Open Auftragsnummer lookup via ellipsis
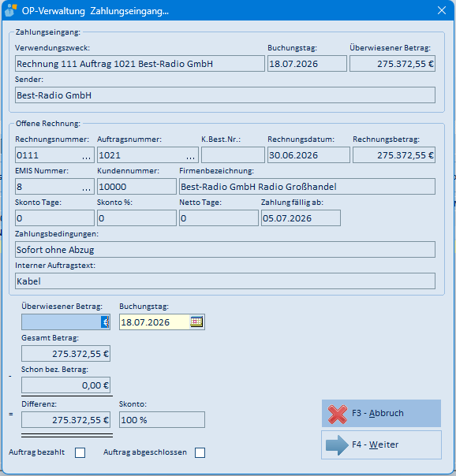This screenshot has height=476, width=456. click(x=190, y=155)
